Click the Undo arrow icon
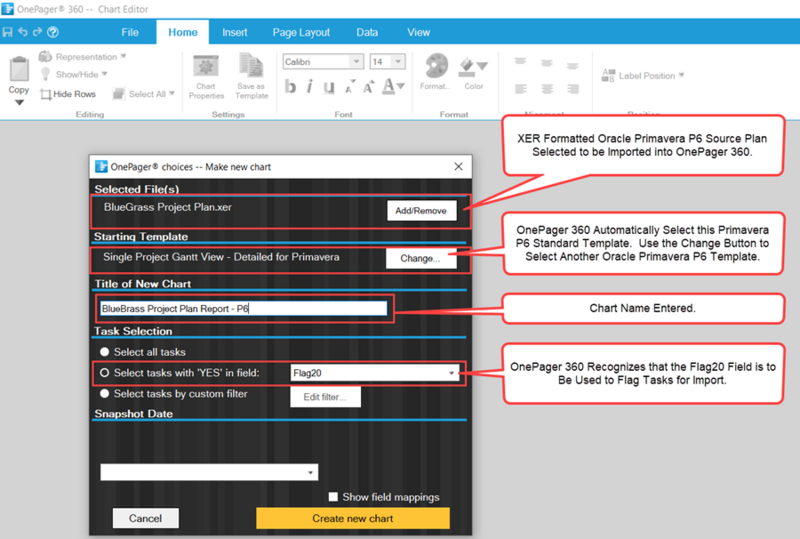This screenshot has height=539, width=800. click(23, 32)
